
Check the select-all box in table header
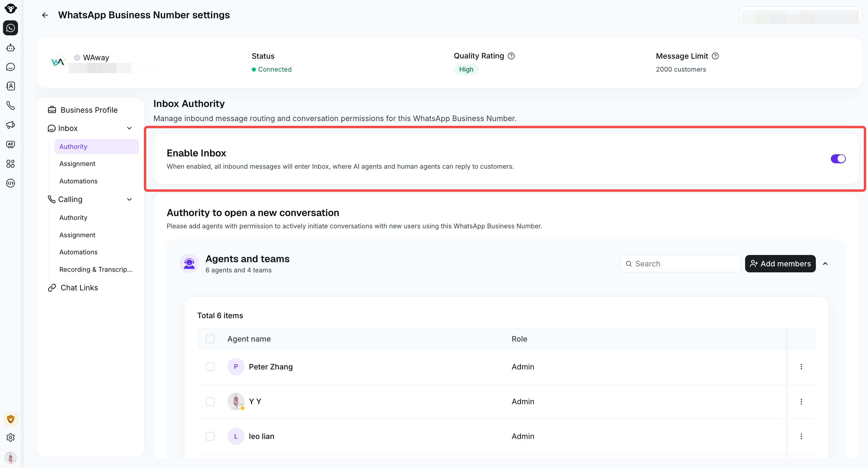coord(210,339)
